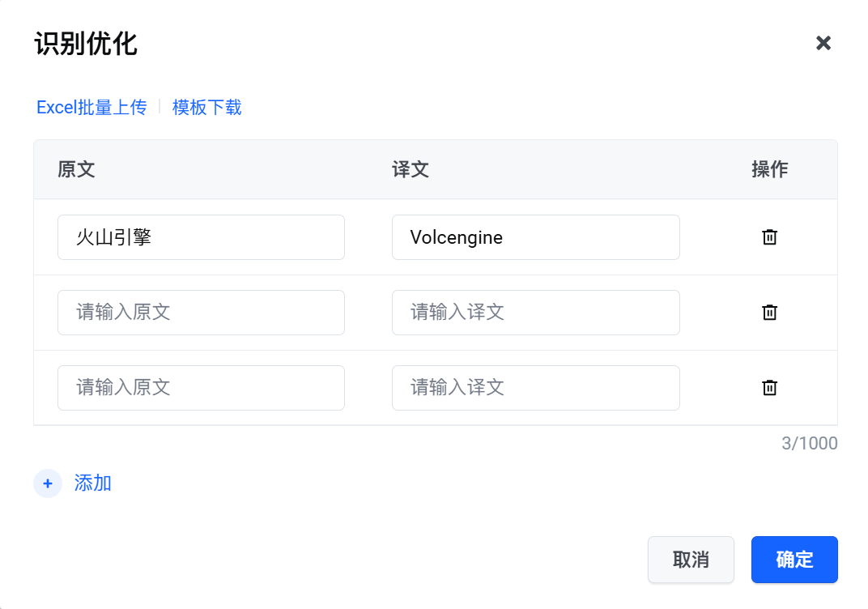
Task: Open the 模板下载 link
Action: point(206,108)
